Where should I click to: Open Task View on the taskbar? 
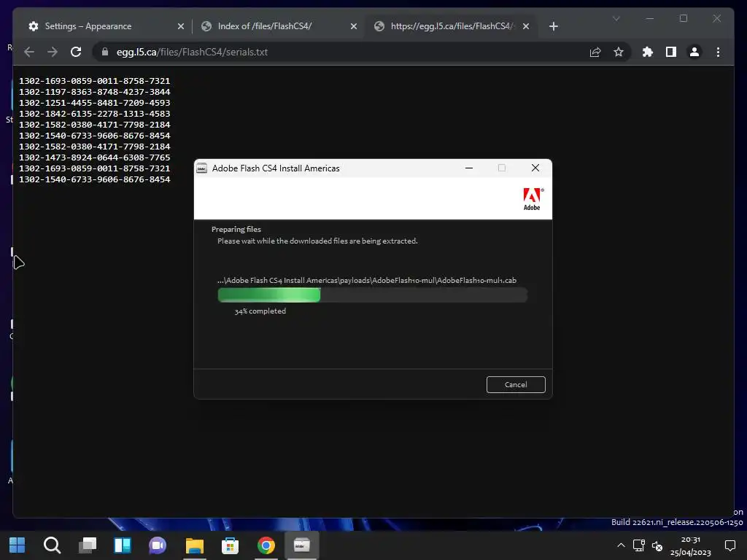tap(88, 545)
